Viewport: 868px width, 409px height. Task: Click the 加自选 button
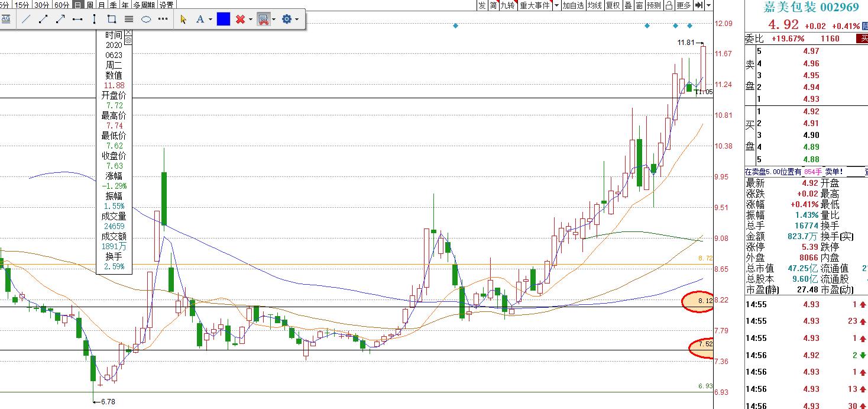point(573,5)
